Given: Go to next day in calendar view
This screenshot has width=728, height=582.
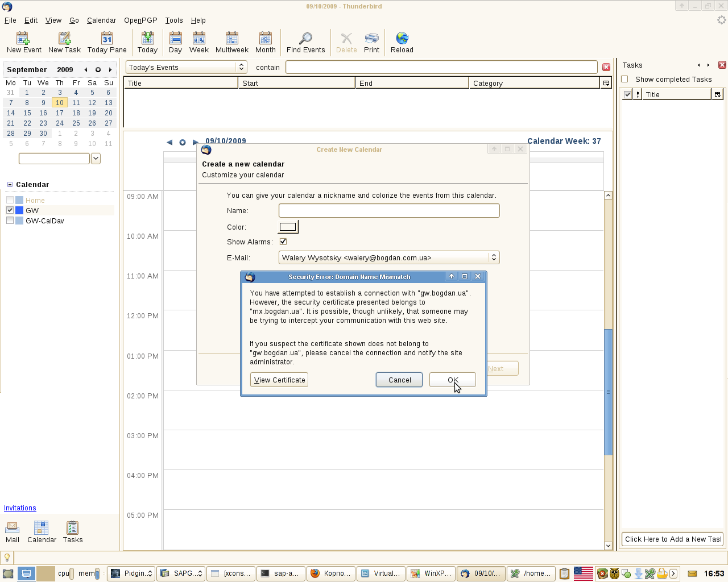Looking at the screenshot, I should point(196,142).
